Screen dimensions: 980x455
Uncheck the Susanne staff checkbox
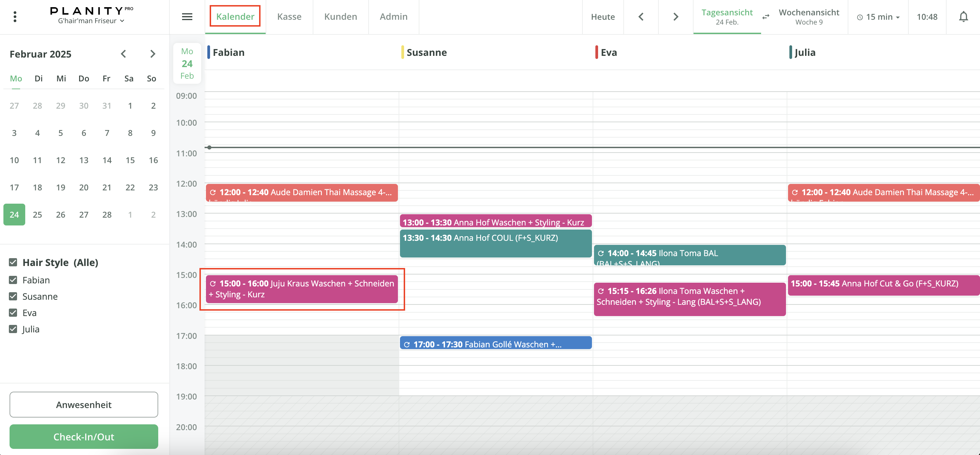pyautogui.click(x=13, y=297)
